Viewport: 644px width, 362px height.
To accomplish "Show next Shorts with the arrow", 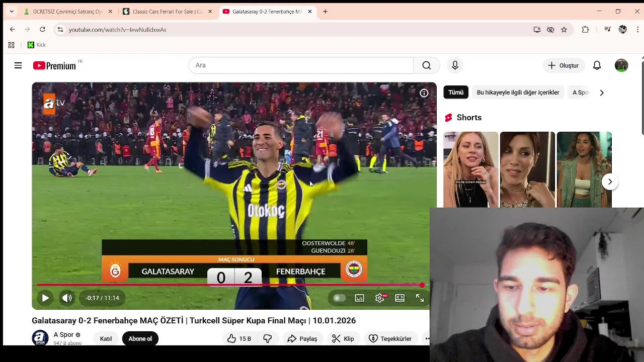I will coord(610,182).
